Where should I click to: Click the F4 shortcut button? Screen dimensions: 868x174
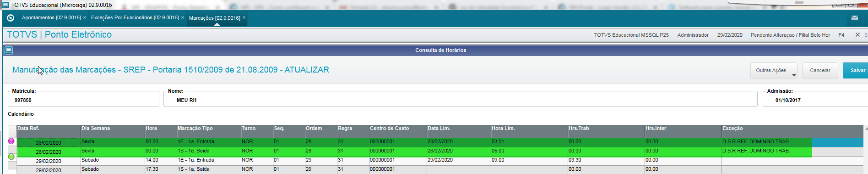[841, 35]
